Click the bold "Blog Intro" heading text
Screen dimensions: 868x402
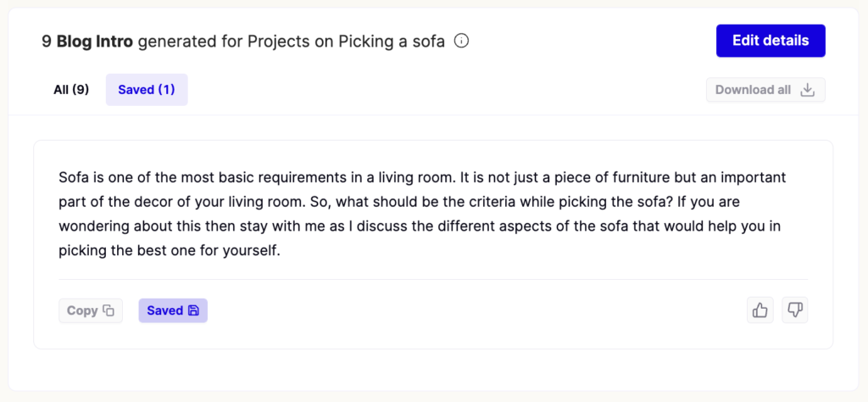pyautogui.click(x=94, y=41)
